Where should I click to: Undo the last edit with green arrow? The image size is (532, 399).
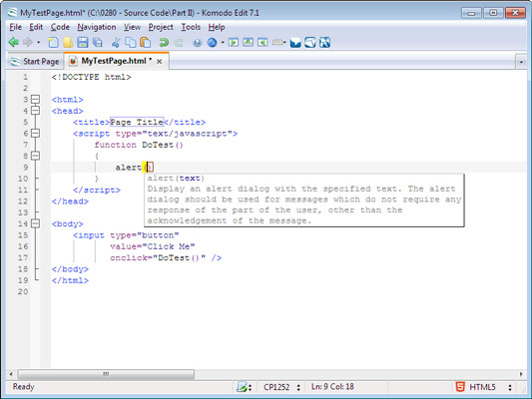click(x=164, y=42)
